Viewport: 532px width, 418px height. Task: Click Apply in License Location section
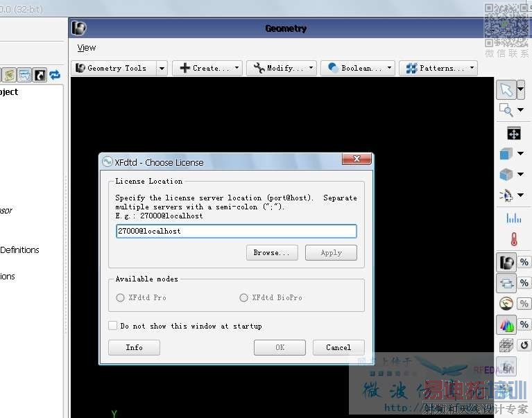pos(331,253)
